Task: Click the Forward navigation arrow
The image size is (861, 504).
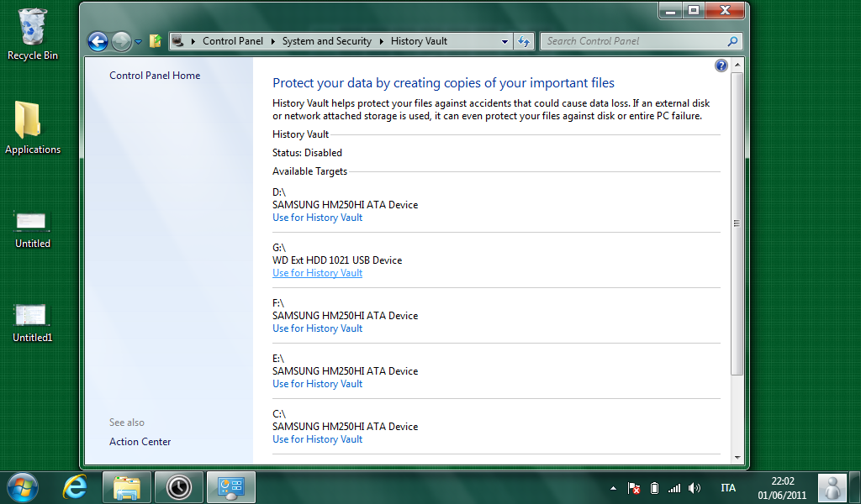Action: tap(121, 41)
